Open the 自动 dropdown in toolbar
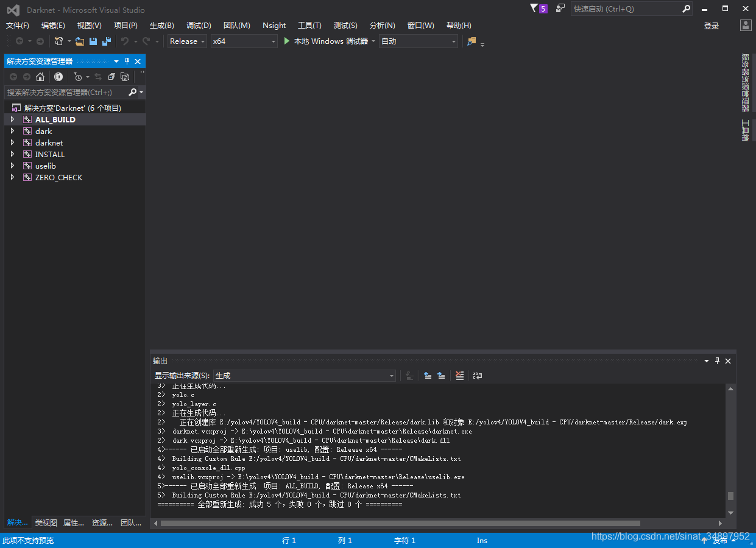The width and height of the screenshot is (756, 548). click(x=419, y=41)
